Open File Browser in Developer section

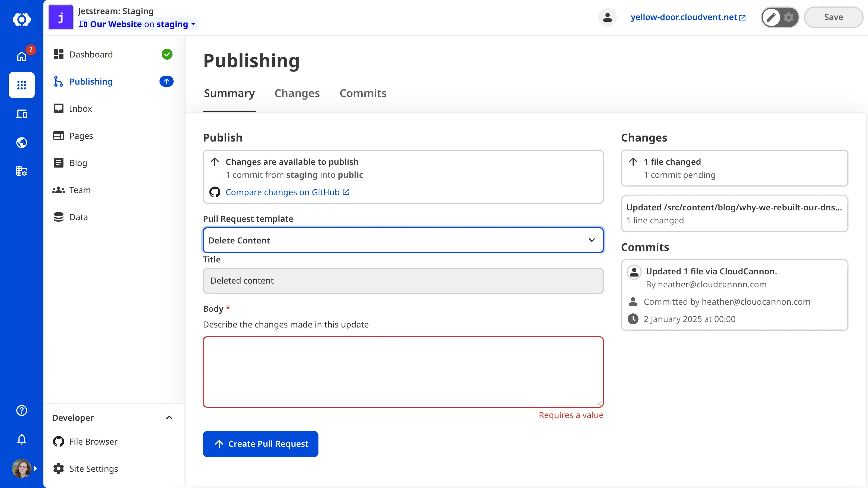tap(93, 442)
